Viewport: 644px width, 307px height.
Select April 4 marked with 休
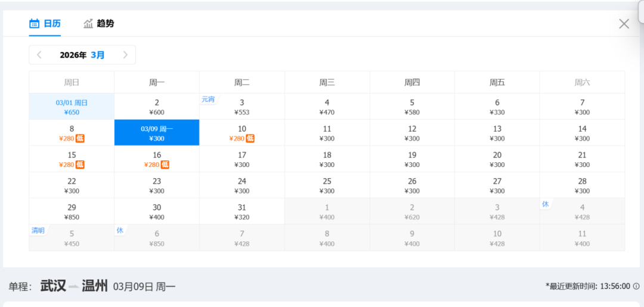pyautogui.click(x=582, y=212)
